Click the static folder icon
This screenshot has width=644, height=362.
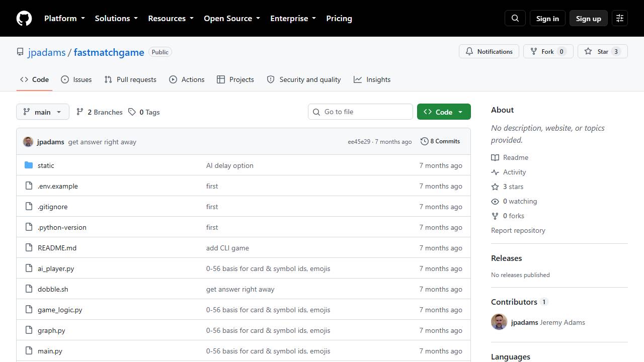(x=29, y=165)
